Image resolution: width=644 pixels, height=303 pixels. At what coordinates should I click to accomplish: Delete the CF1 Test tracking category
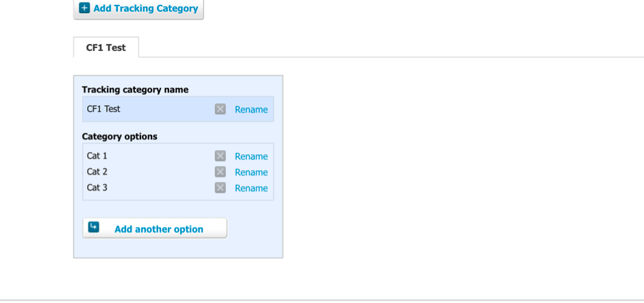[x=220, y=109]
